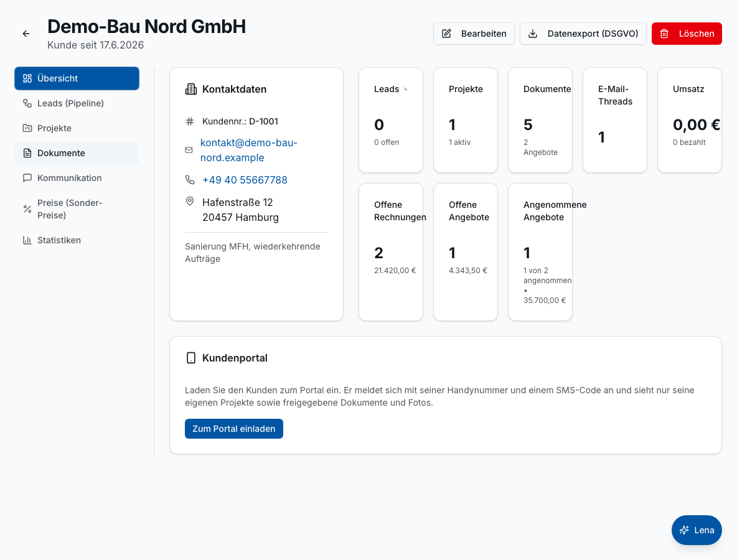Image resolution: width=737 pixels, height=560 pixels.
Task: Click the hash icon beside Kundennr.
Action: (x=190, y=121)
